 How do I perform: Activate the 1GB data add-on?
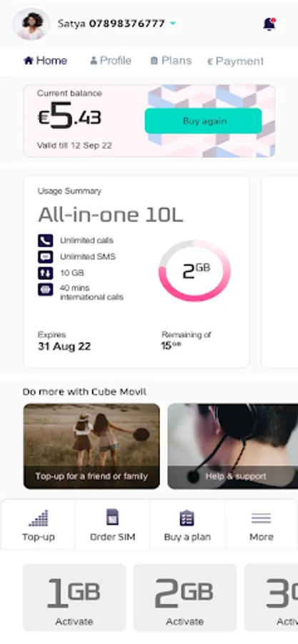point(74,597)
